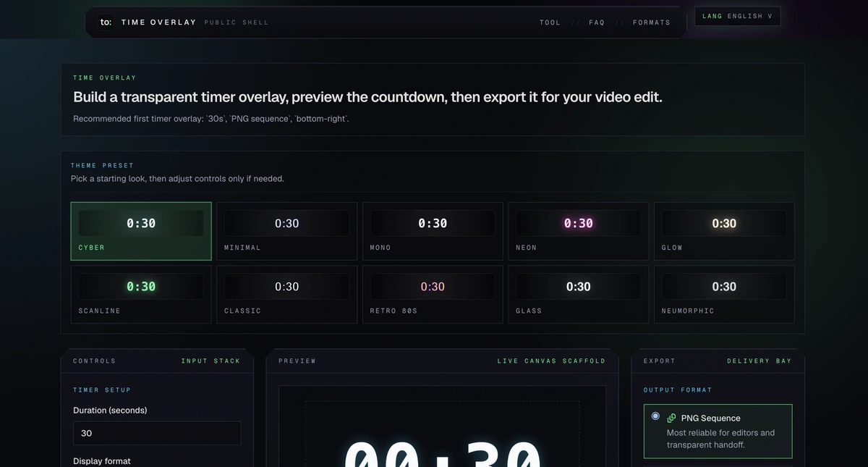
Task: Click the 'PUBLIC SHELL' label
Action: [237, 22]
